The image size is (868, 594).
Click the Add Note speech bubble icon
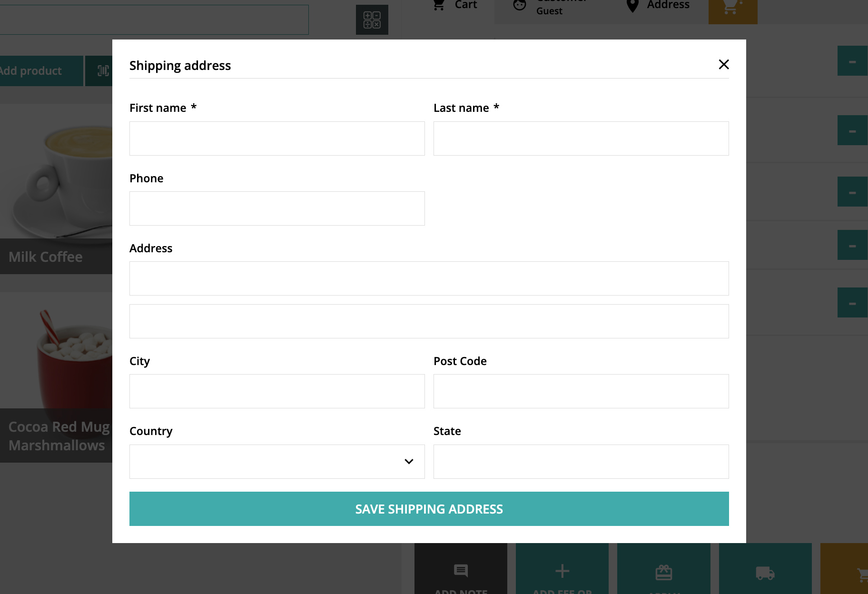pyautogui.click(x=461, y=570)
